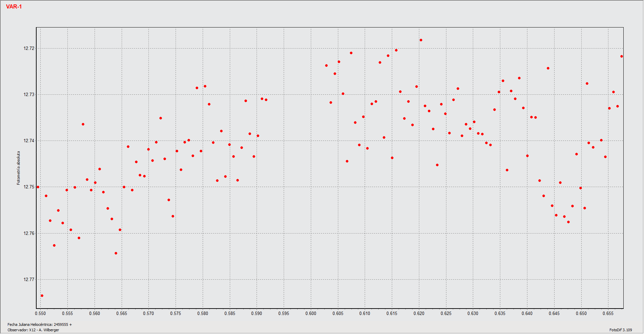The width and height of the screenshot is (644, 334).
Task: Click the 12.72 y-axis tick label
Action: (x=29, y=49)
